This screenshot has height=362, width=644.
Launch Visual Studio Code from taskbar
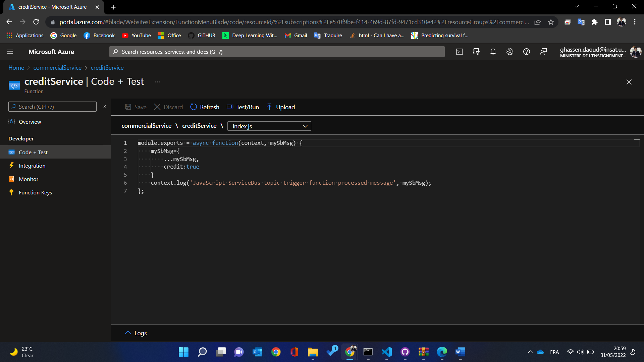(387, 352)
